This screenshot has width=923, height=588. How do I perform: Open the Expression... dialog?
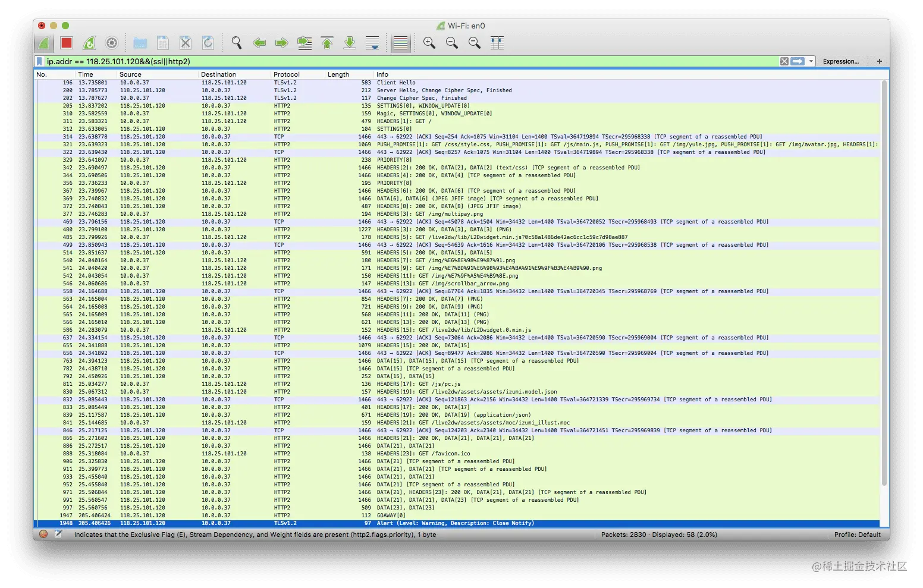[x=840, y=61]
